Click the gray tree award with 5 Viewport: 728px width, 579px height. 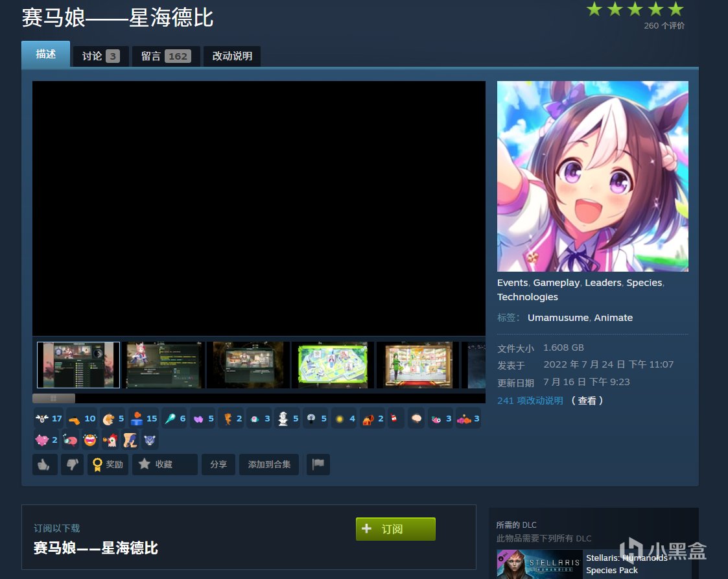point(316,418)
